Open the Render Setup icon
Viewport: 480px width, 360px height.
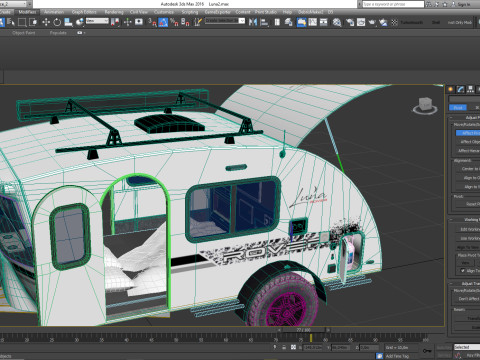[350, 22]
